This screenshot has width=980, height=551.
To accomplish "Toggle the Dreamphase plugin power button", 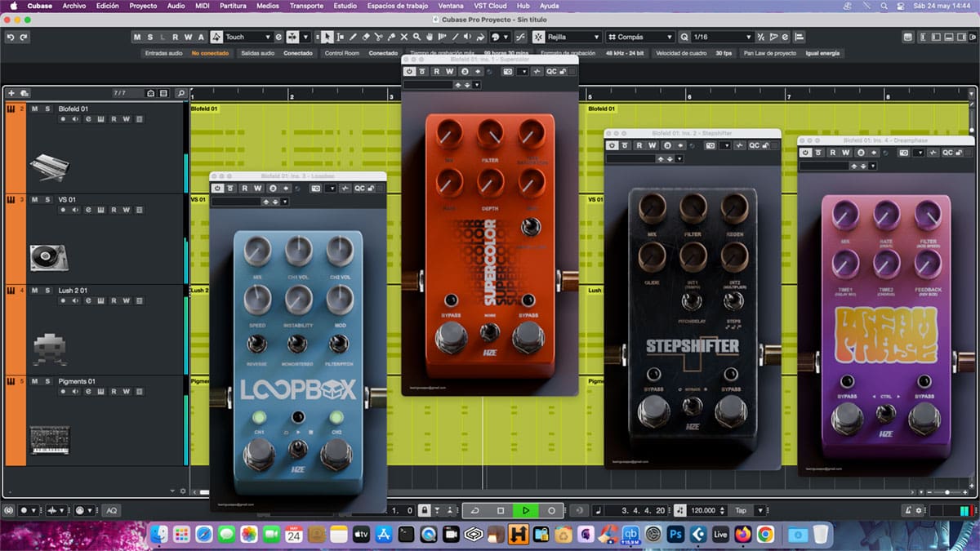I will (807, 153).
